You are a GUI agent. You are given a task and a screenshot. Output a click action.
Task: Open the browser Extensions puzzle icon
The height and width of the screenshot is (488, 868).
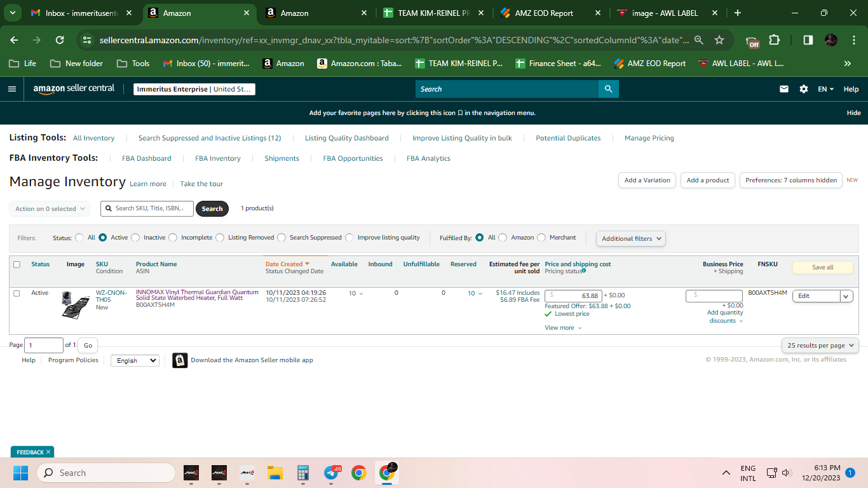point(774,40)
